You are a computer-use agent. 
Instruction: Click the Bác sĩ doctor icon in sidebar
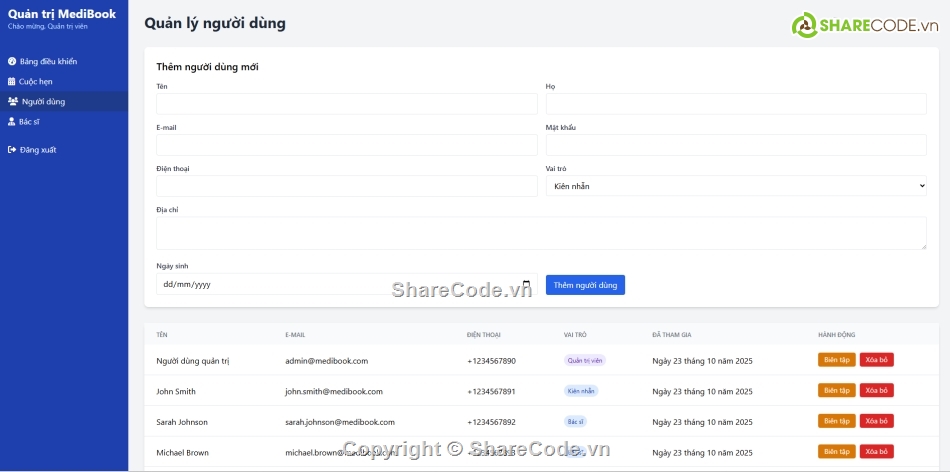pos(12,122)
